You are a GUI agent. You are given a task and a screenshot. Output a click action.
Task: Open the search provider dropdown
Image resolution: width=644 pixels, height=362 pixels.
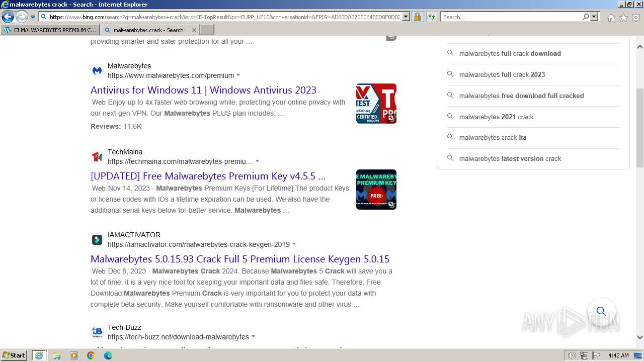[x=594, y=17]
